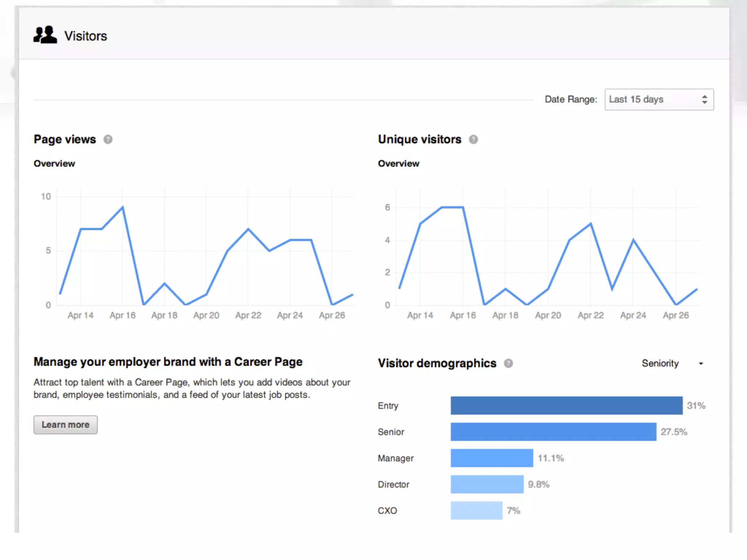Click the Page views help icon

pos(108,139)
